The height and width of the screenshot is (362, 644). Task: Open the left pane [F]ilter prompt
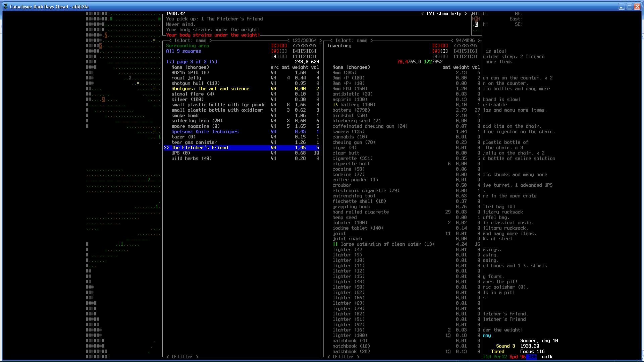[x=182, y=357]
